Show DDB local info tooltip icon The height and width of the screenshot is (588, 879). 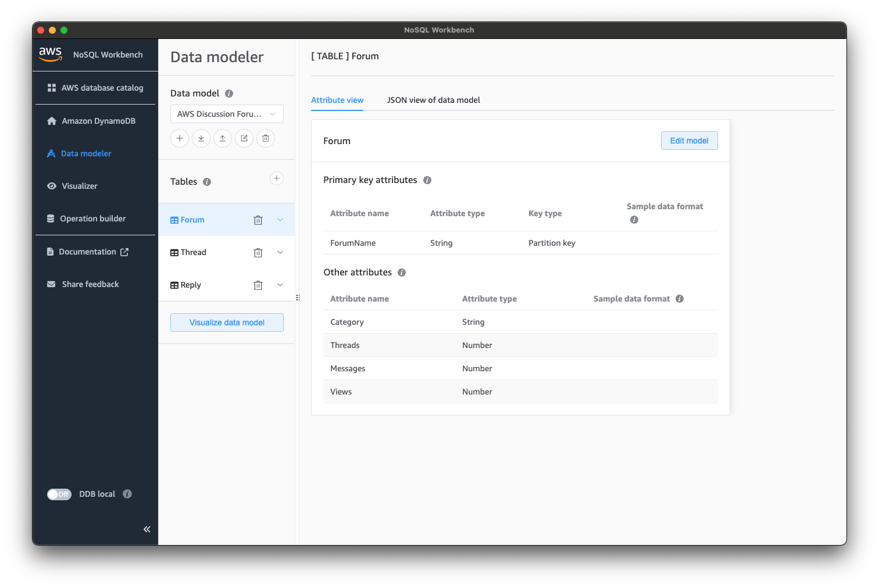click(127, 494)
